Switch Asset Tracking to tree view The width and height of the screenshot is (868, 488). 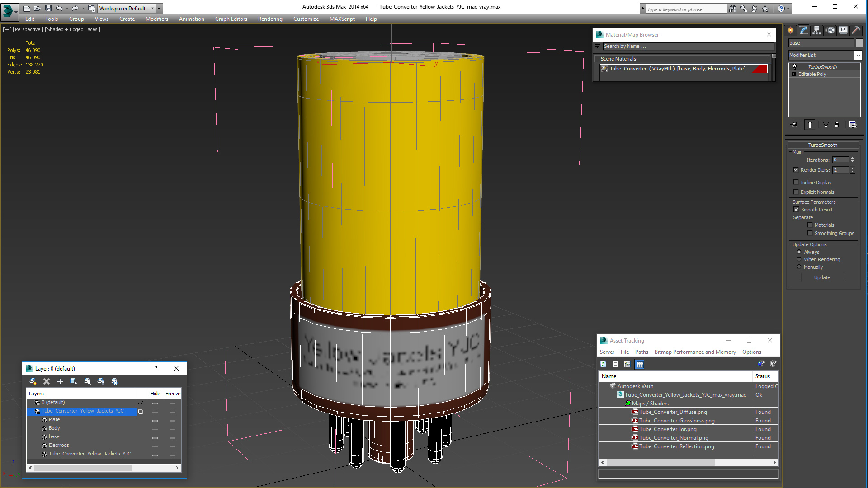627,364
